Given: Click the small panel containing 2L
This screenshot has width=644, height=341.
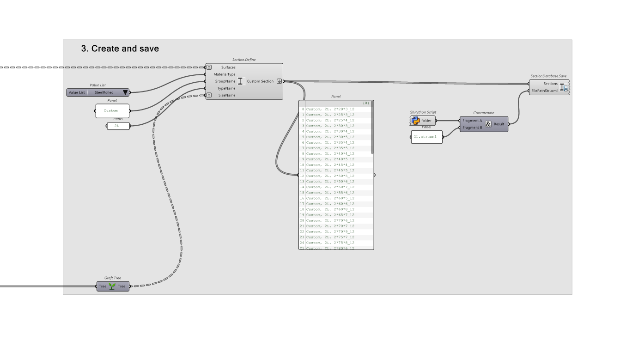Looking at the screenshot, I should pyautogui.click(x=118, y=126).
